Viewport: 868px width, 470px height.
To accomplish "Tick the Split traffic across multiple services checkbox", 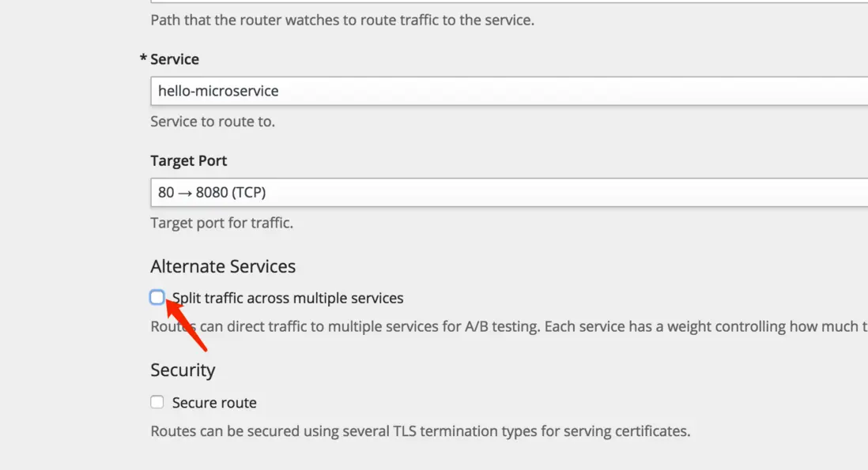I will 157,298.
